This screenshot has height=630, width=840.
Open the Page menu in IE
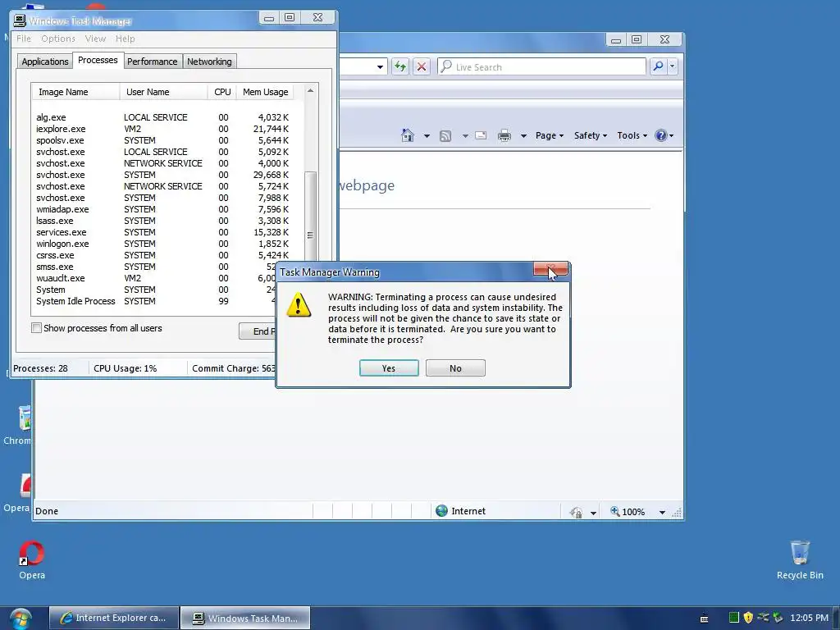coord(550,135)
